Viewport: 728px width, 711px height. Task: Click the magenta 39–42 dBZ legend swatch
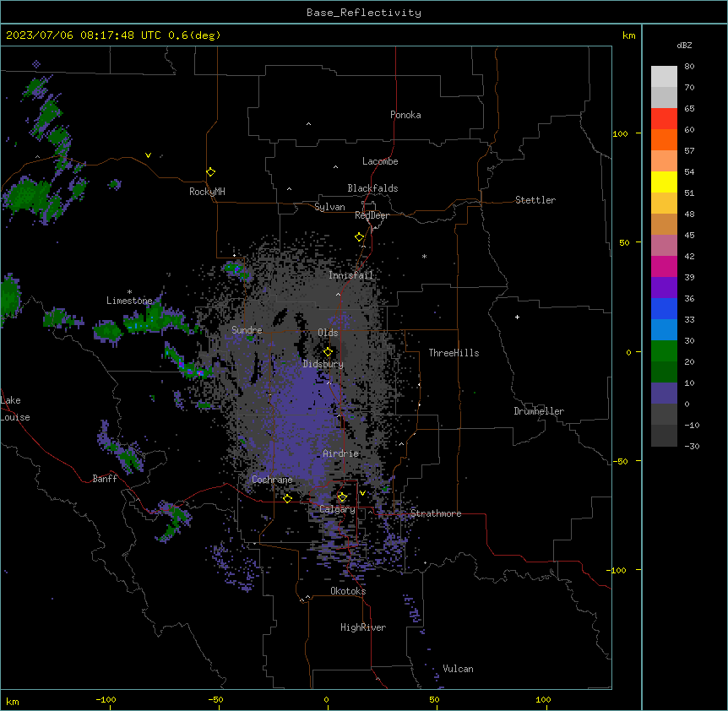point(664,266)
